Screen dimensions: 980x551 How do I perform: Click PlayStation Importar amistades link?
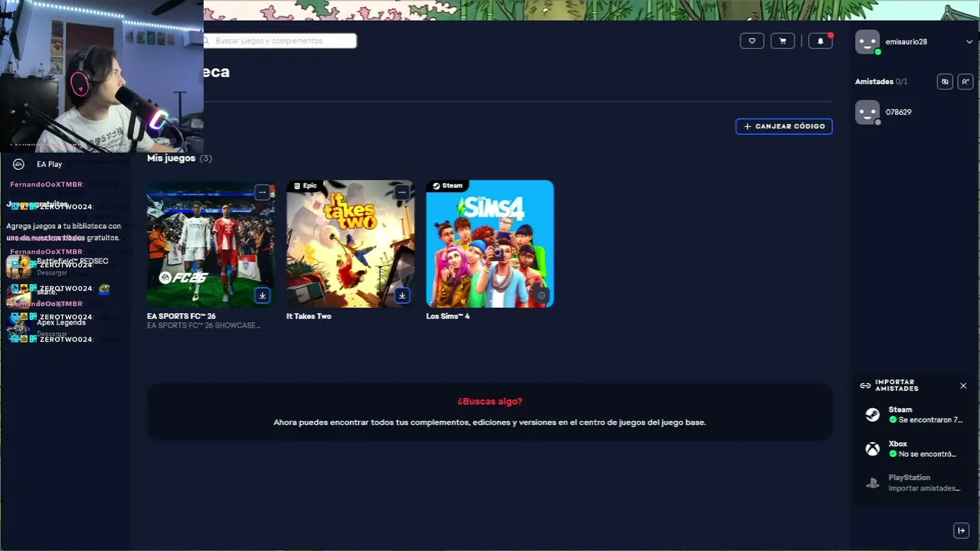(x=924, y=488)
